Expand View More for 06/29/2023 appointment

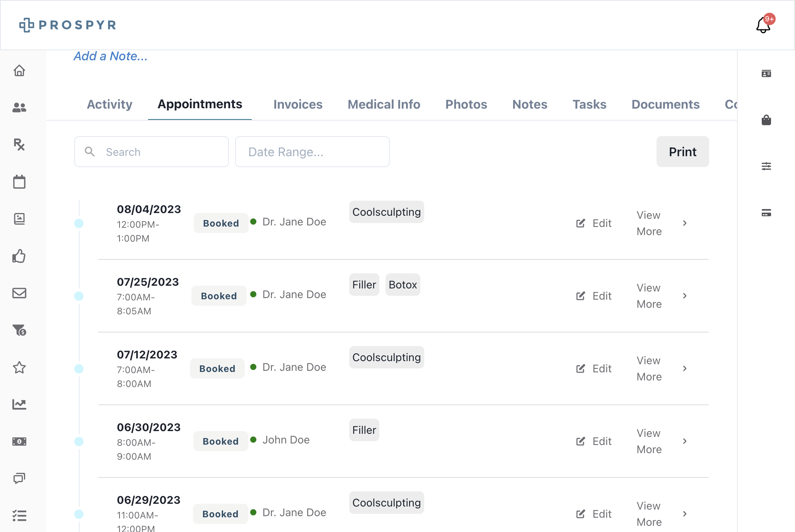[x=662, y=514]
